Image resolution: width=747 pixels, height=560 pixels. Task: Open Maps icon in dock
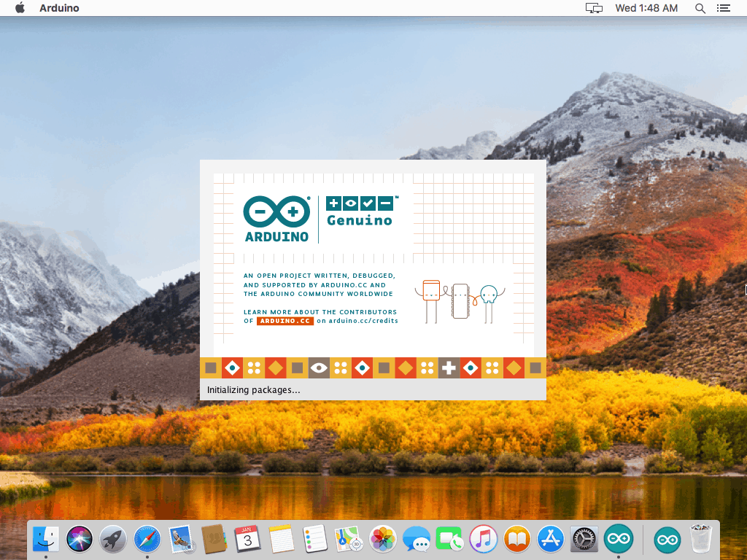[348, 539]
